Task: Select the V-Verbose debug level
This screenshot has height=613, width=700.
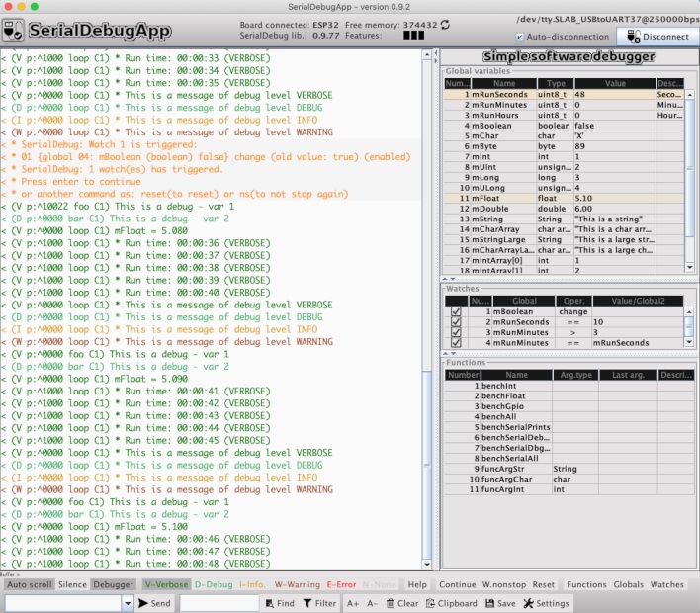Action: (164, 584)
